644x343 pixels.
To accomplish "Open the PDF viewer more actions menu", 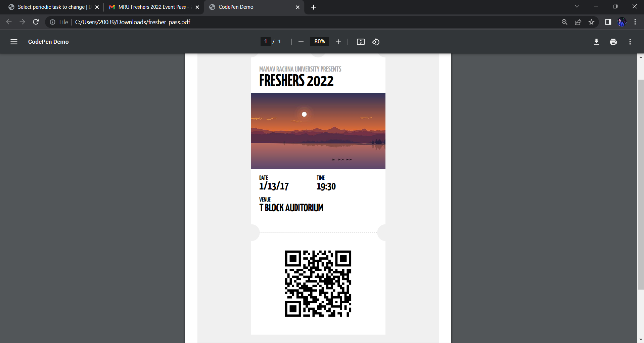I will [630, 42].
